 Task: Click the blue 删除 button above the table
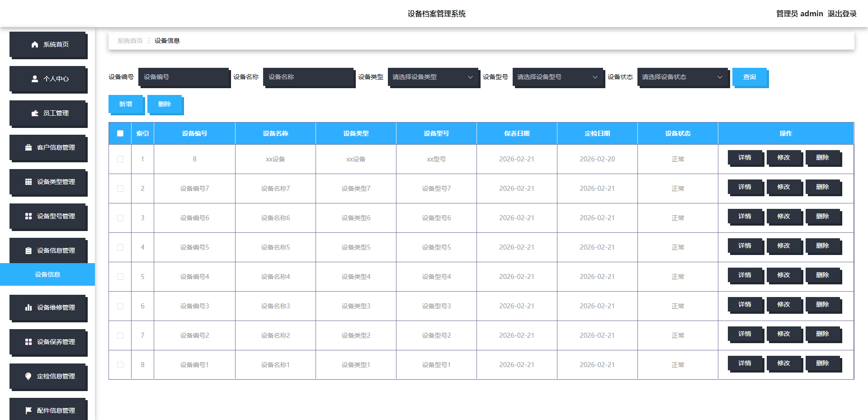click(x=165, y=104)
